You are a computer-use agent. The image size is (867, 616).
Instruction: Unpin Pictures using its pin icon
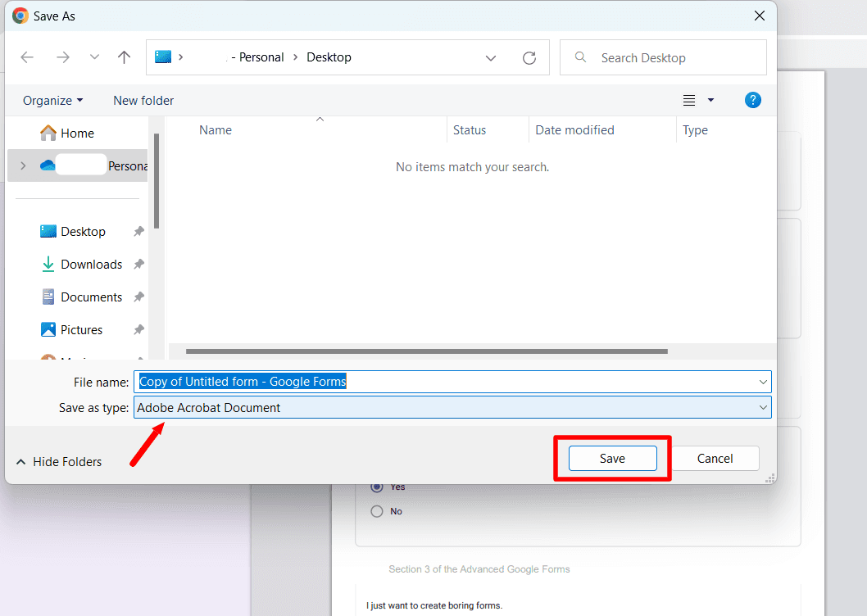point(138,330)
